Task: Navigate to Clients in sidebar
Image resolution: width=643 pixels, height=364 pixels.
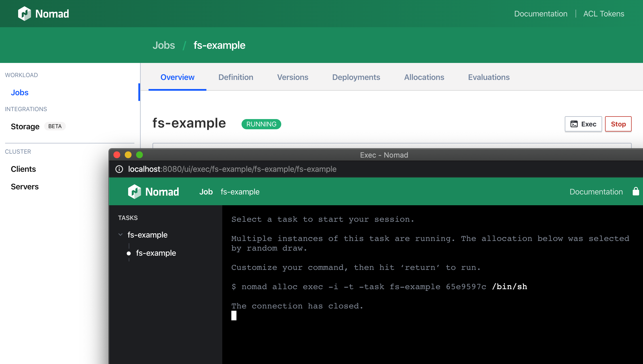Action: click(x=23, y=169)
